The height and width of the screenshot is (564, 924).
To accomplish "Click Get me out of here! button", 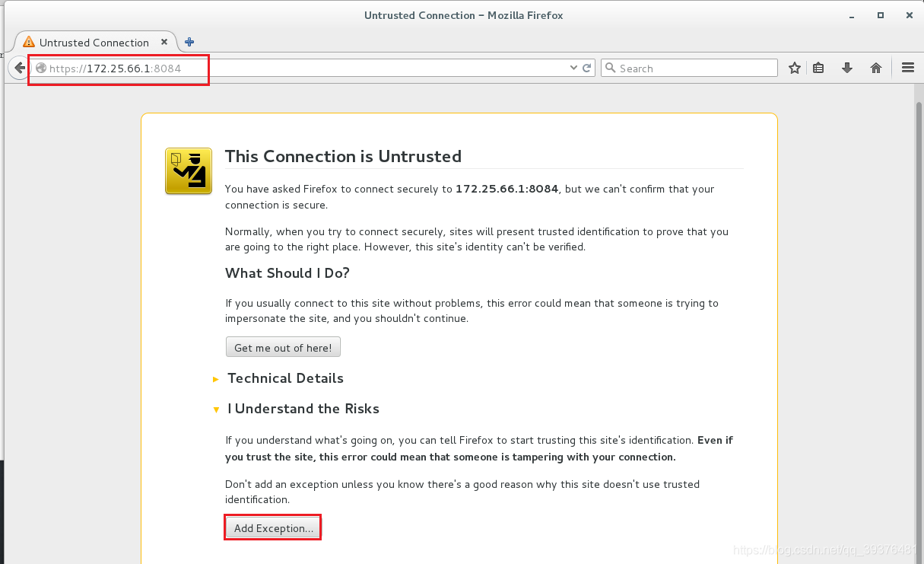I will point(283,348).
